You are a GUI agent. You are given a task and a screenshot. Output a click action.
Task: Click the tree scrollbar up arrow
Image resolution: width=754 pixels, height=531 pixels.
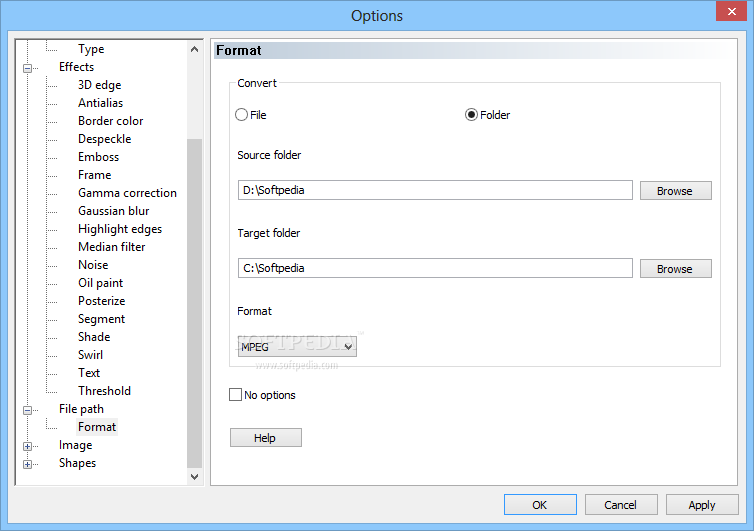pyautogui.click(x=194, y=49)
